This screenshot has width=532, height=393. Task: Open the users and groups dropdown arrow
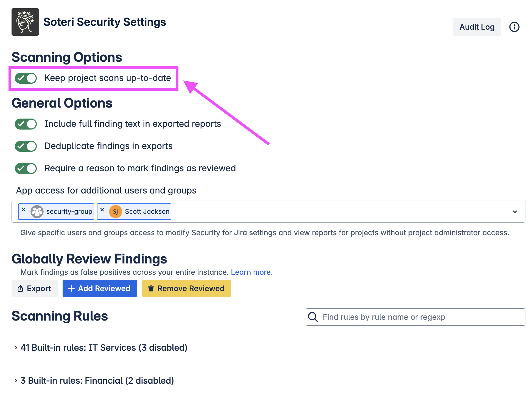pos(515,212)
